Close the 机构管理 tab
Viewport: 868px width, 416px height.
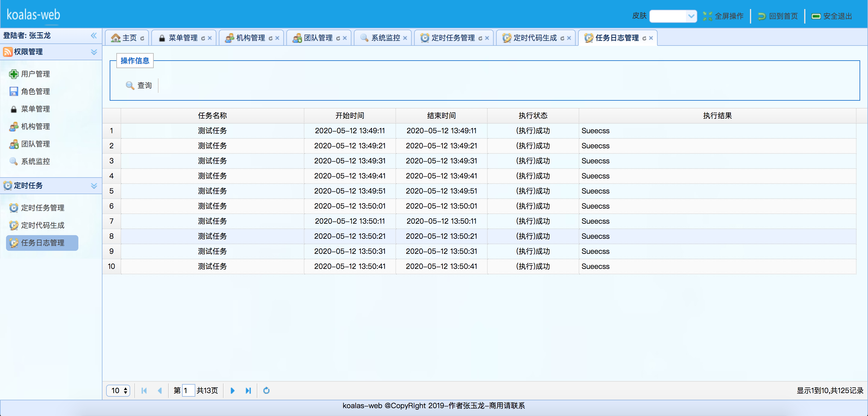pyautogui.click(x=277, y=38)
